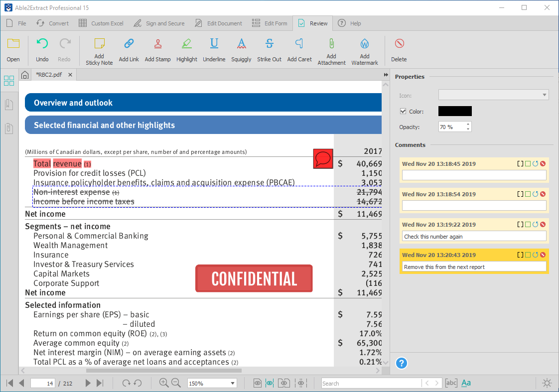The image size is (559, 392).
Task: Switch to the Edit Form ribbon tab
Action: (x=270, y=23)
